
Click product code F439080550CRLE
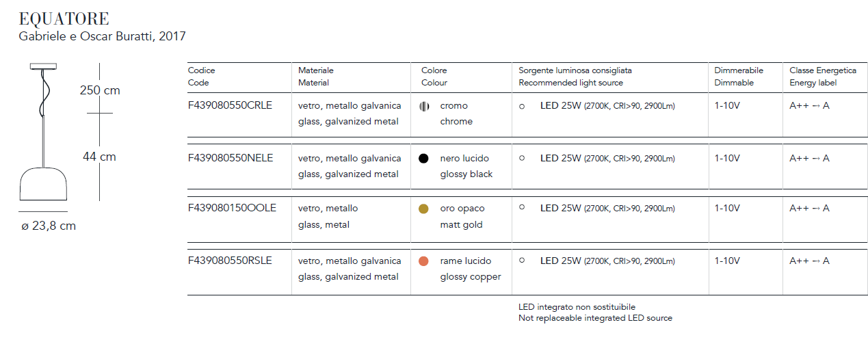(x=230, y=106)
